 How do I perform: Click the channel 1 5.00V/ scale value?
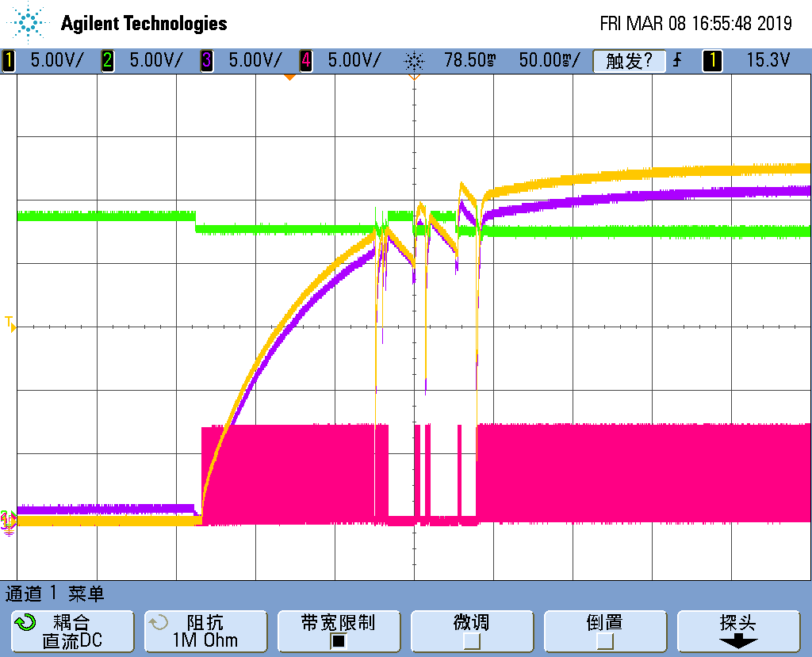56,60
